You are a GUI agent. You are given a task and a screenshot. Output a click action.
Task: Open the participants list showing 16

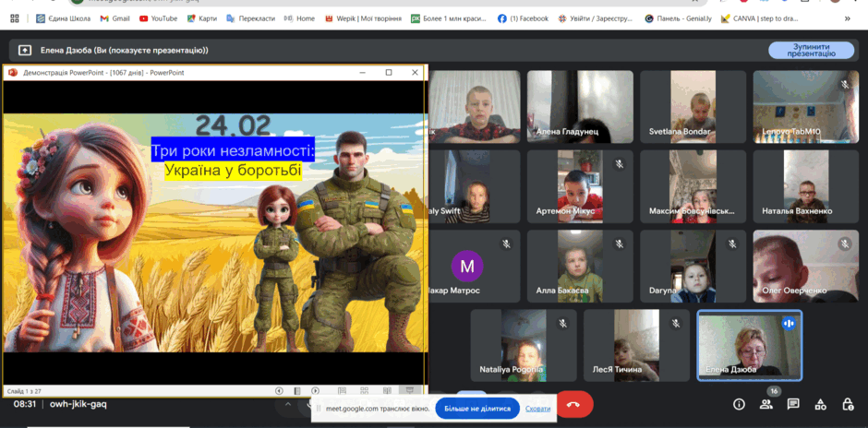766,404
